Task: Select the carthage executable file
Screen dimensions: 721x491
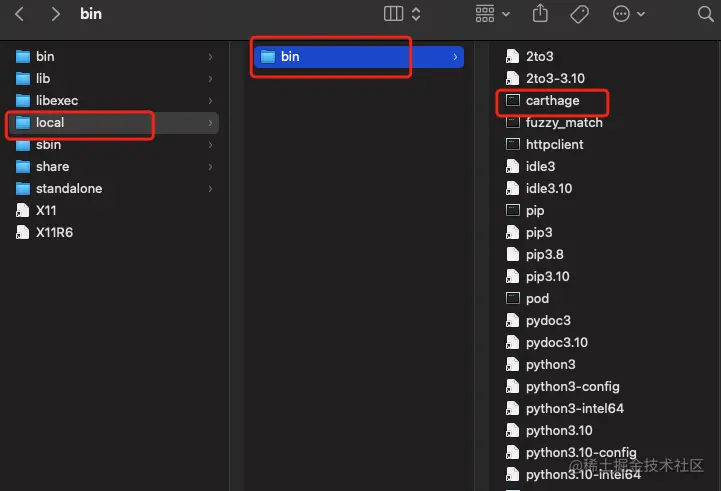Action: click(552, 101)
